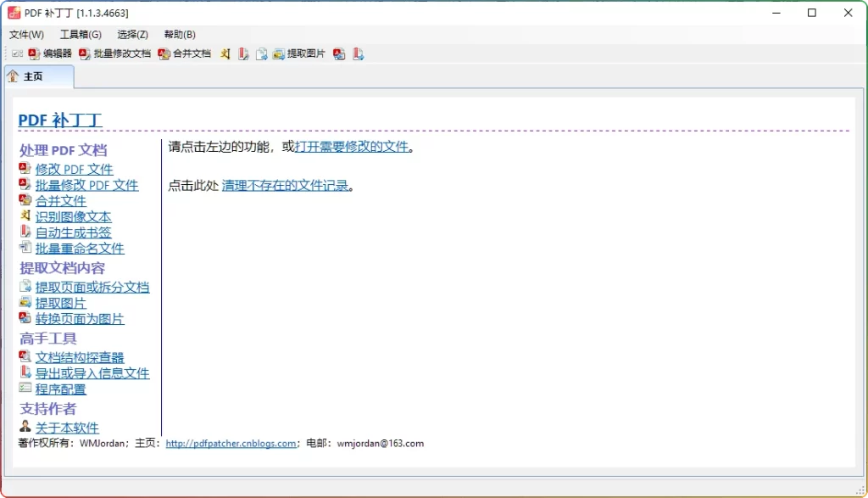Screen dimensions: 868x498
Task: Open the 工具箱(G) menu
Action: (x=80, y=34)
